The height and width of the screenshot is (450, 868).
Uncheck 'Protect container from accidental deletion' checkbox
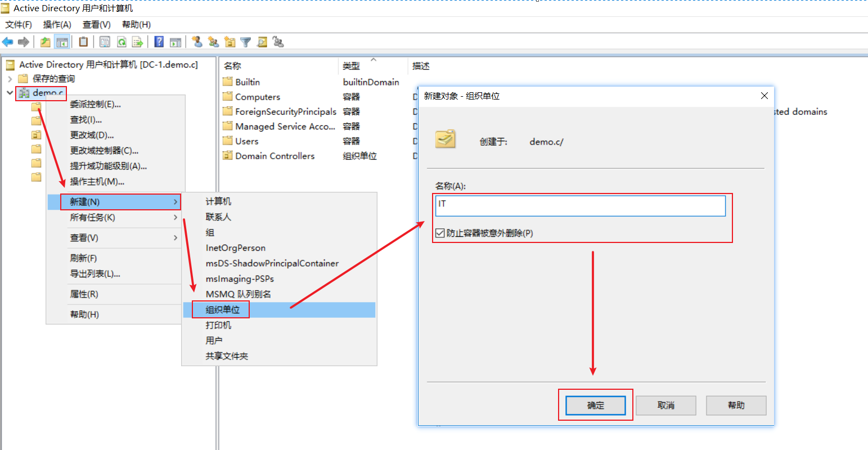tap(440, 233)
